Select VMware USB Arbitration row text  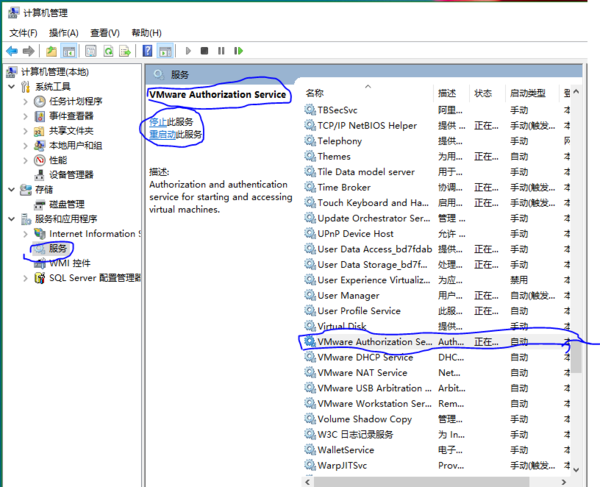375,388
